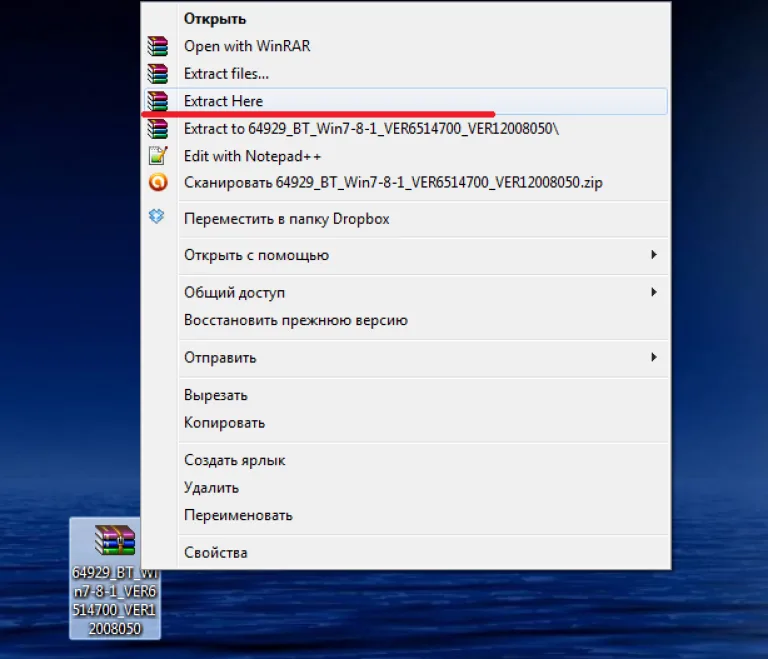This screenshot has height=659, width=768.
Task: Expand arrow next to Общий доступ
Action: 654,292
